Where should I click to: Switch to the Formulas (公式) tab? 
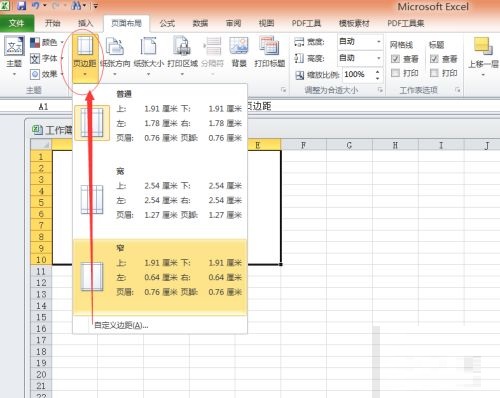[167, 23]
